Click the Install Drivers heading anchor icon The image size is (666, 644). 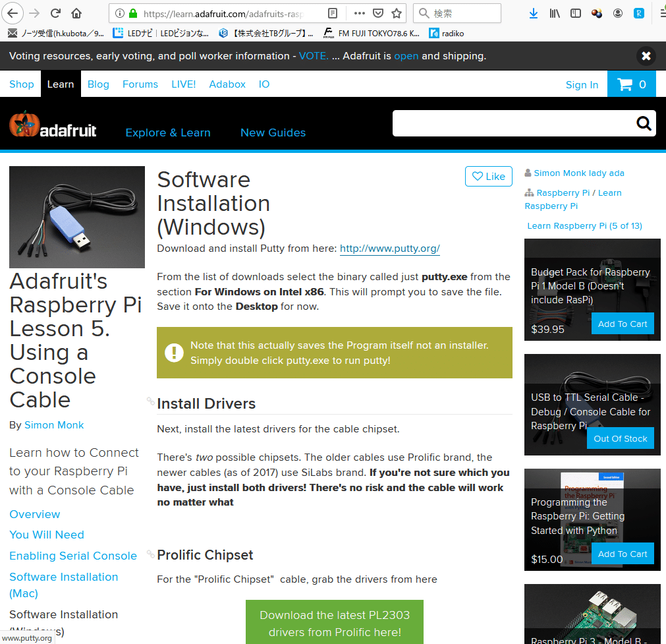150,401
